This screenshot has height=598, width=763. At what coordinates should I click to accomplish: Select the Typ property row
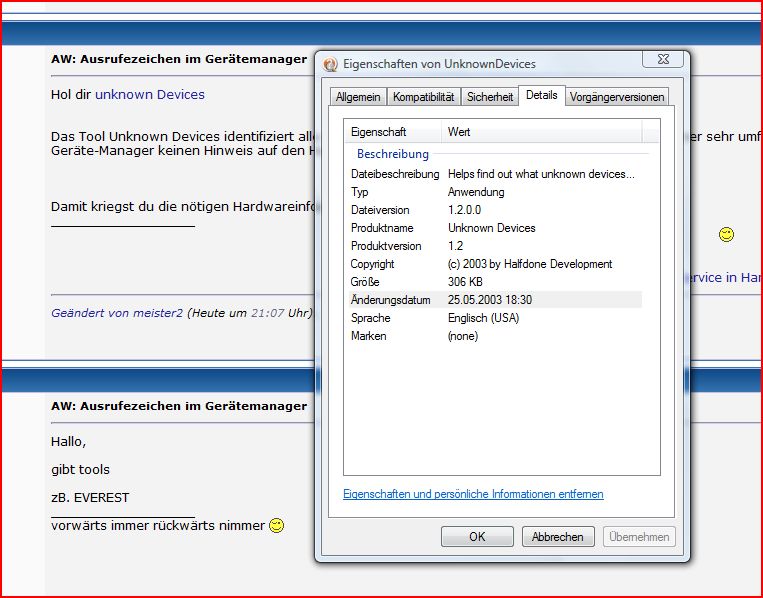coord(494,192)
